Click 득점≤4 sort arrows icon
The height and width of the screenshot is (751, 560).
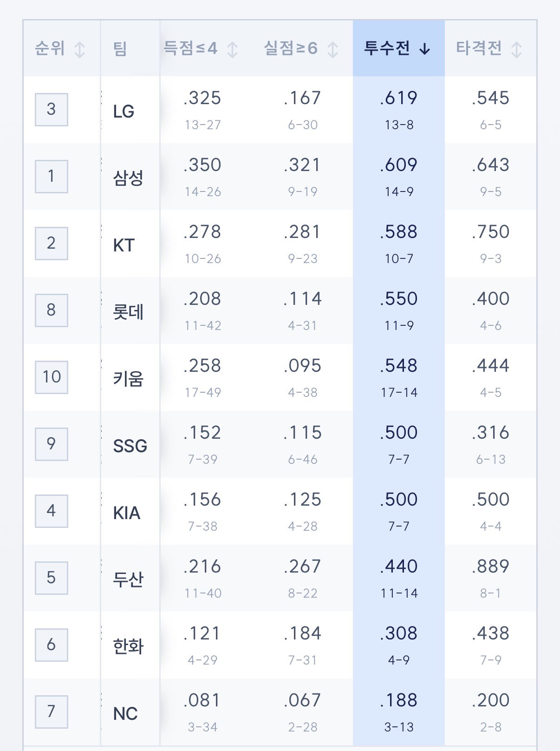pos(233,49)
